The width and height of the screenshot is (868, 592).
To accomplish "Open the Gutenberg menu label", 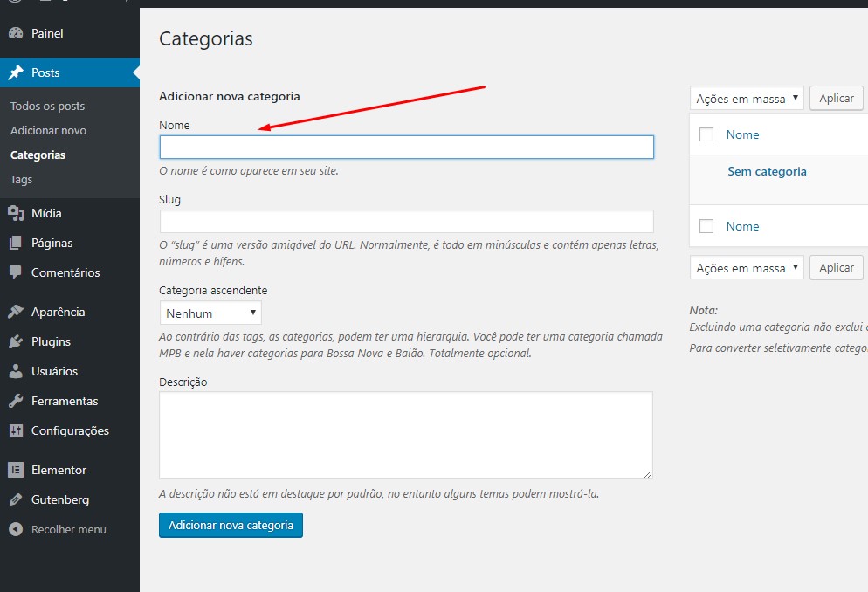I will [59, 499].
